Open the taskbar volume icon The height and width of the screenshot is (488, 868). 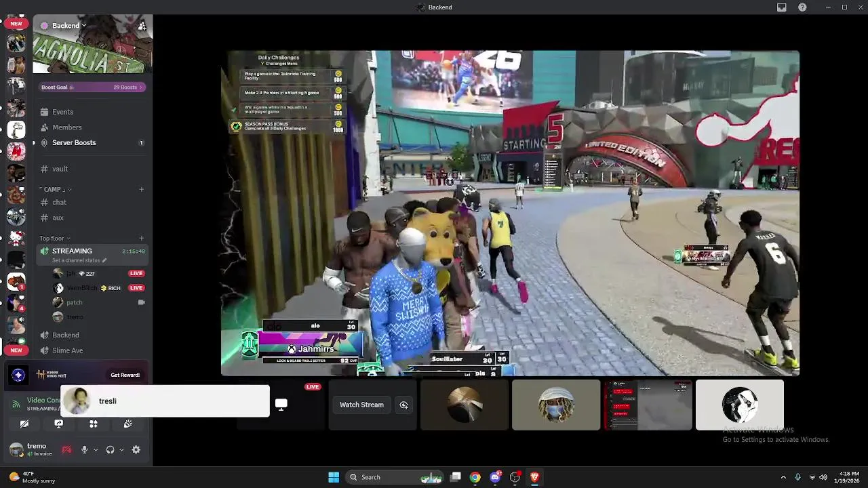click(824, 477)
